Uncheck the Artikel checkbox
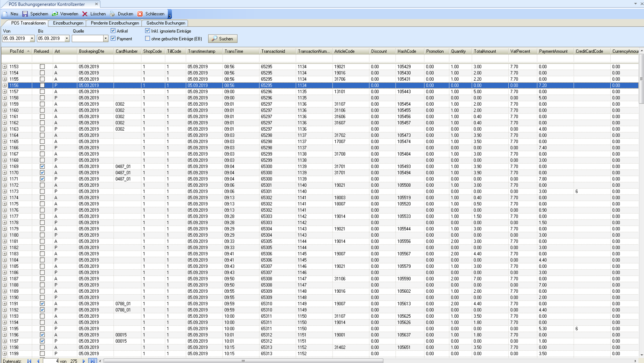The image size is (644, 363). click(x=113, y=31)
